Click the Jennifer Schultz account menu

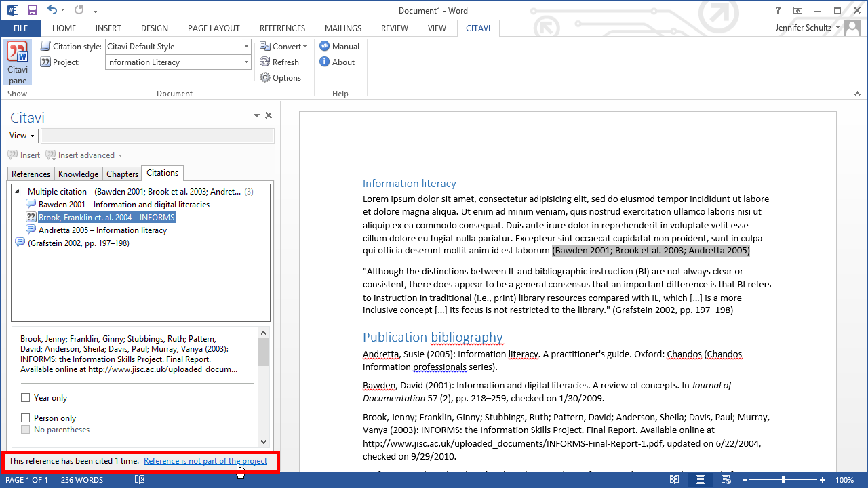click(808, 28)
